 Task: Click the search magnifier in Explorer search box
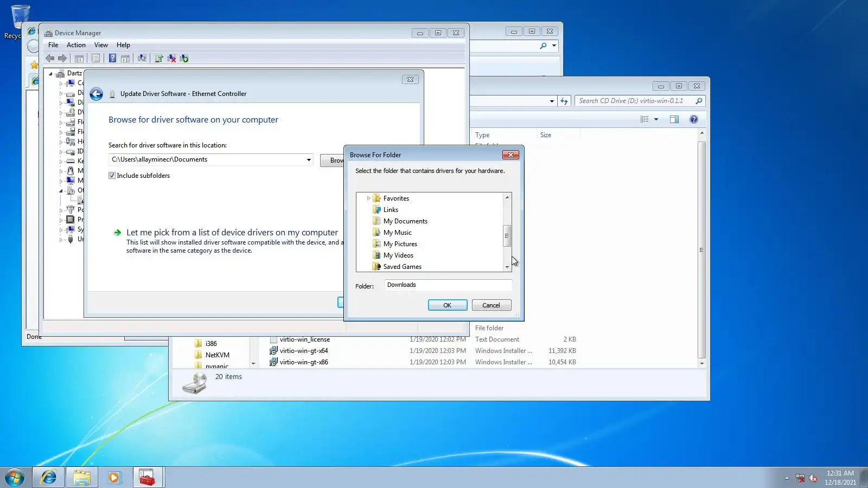699,101
